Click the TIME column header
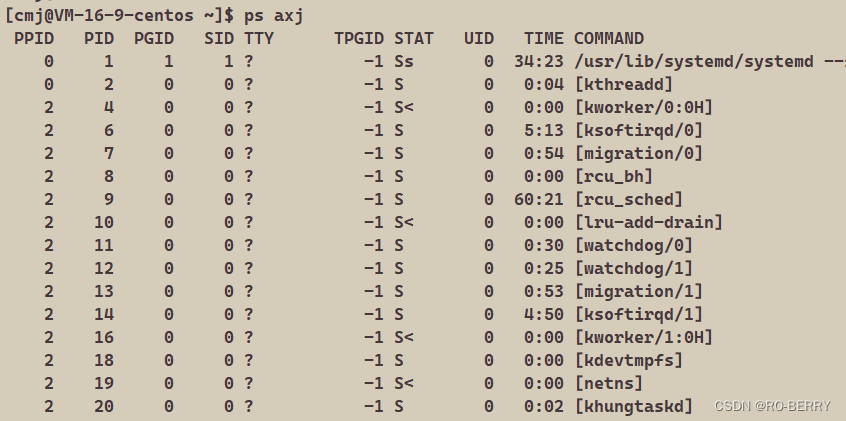This screenshot has width=846, height=421. 544,38
